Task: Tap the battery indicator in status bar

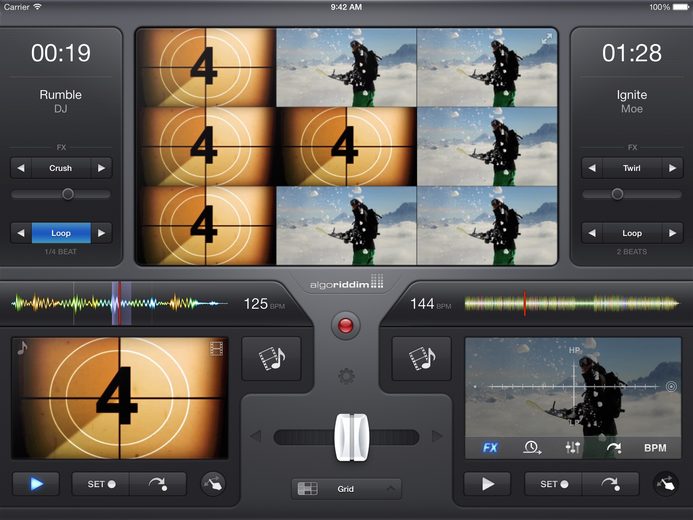Action: point(680,7)
